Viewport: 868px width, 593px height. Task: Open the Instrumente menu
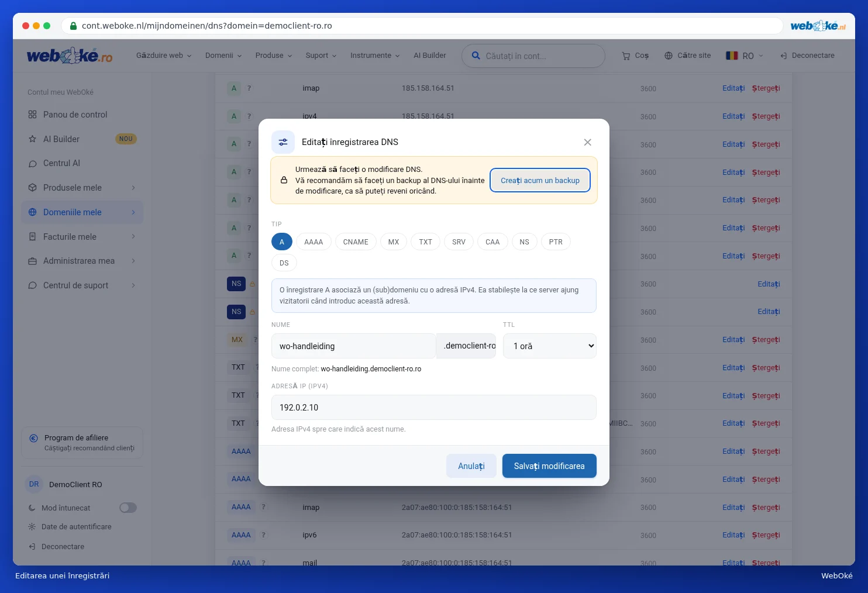375,56
